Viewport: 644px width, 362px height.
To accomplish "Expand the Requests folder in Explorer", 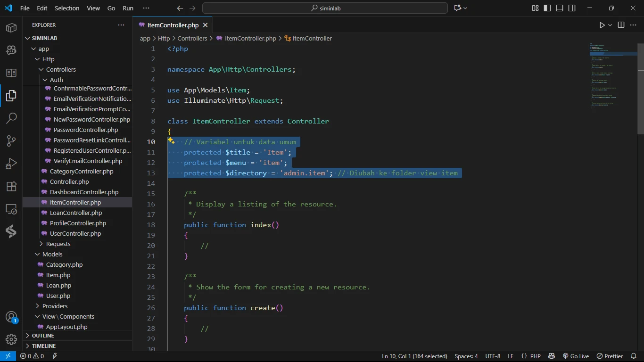I will point(58,244).
